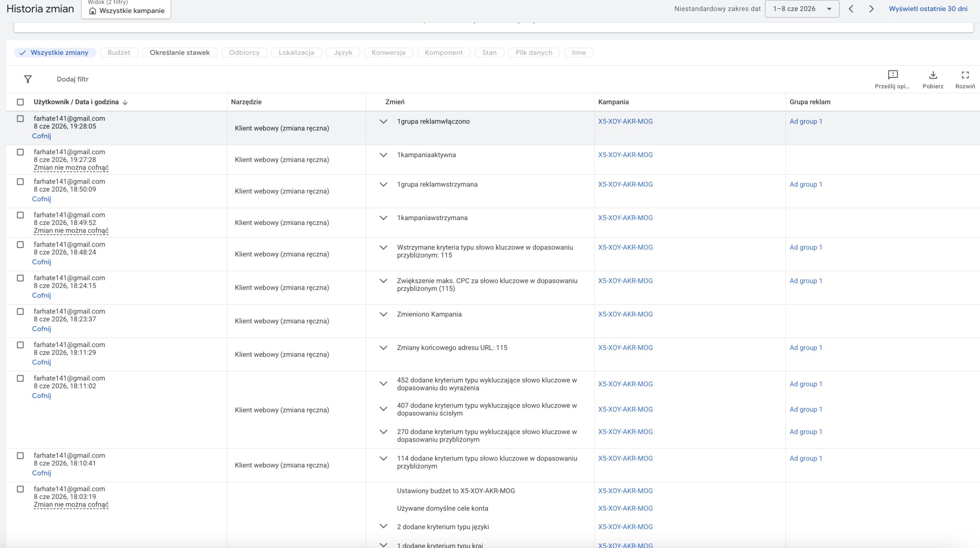Image resolution: width=980 pixels, height=548 pixels.
Task: Click Cofnij for the 18:24:15 change
Action: (41, 295)
